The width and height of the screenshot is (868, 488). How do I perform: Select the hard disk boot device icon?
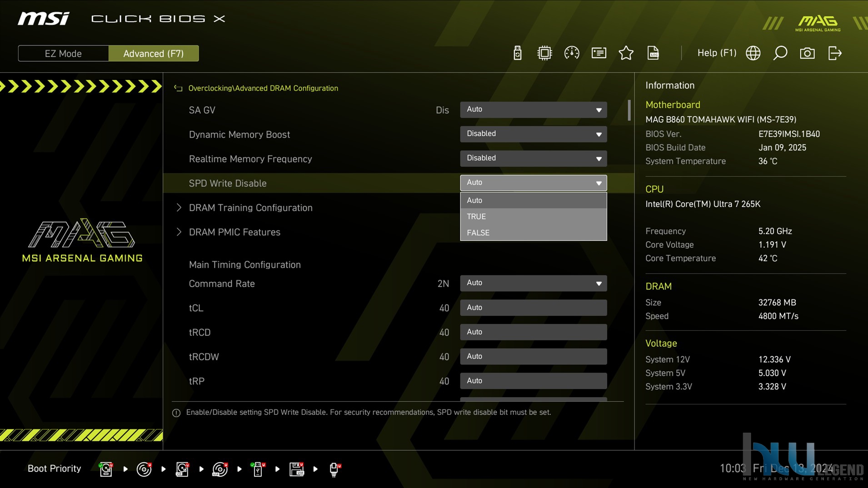tap(106, 469)
